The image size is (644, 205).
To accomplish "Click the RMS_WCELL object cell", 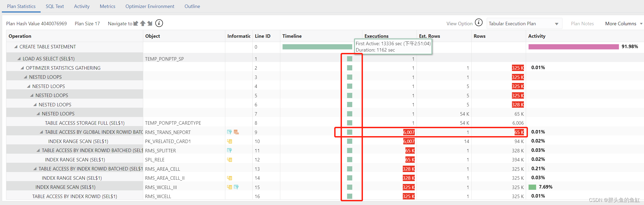I will coord(158,196).
